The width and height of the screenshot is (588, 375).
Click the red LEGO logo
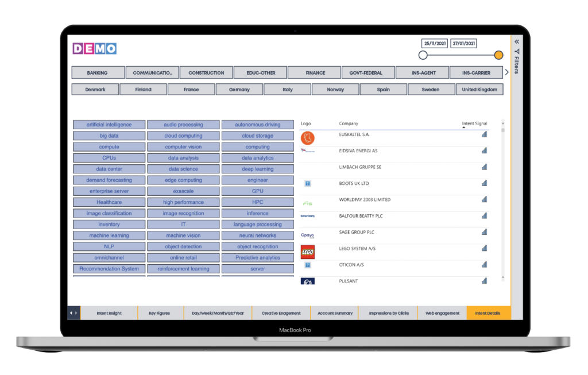click(x=308, y=252)
